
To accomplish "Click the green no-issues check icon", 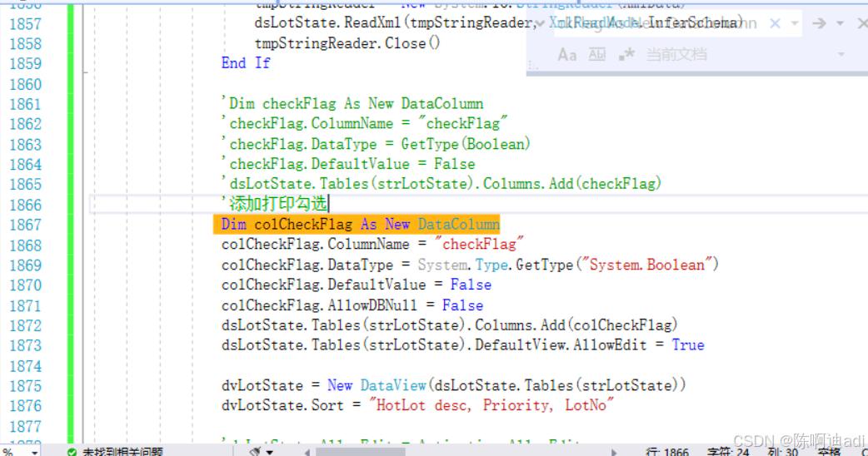I will [x=72, y=452].
